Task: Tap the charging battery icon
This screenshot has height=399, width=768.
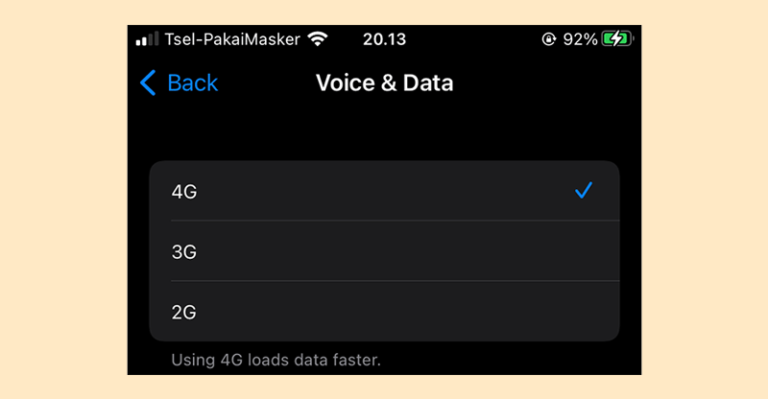Action: point(617,39)
